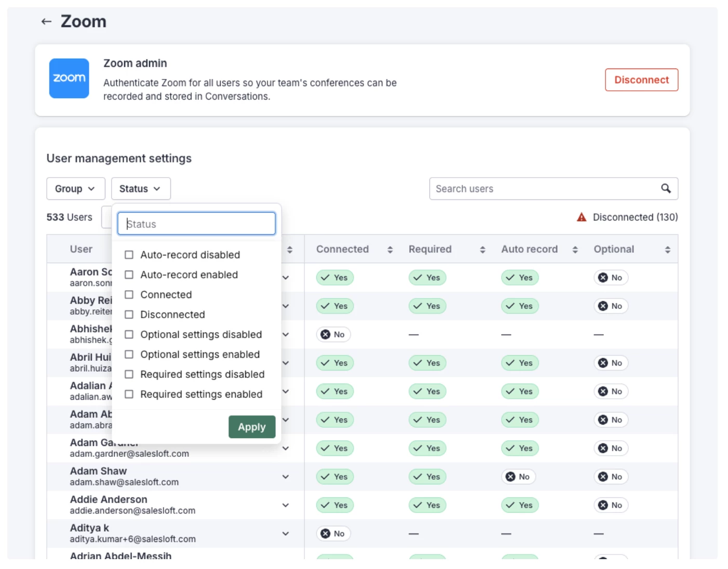Sort by the User column arrows
Viewport: 728px width, 569px height.
290,250
